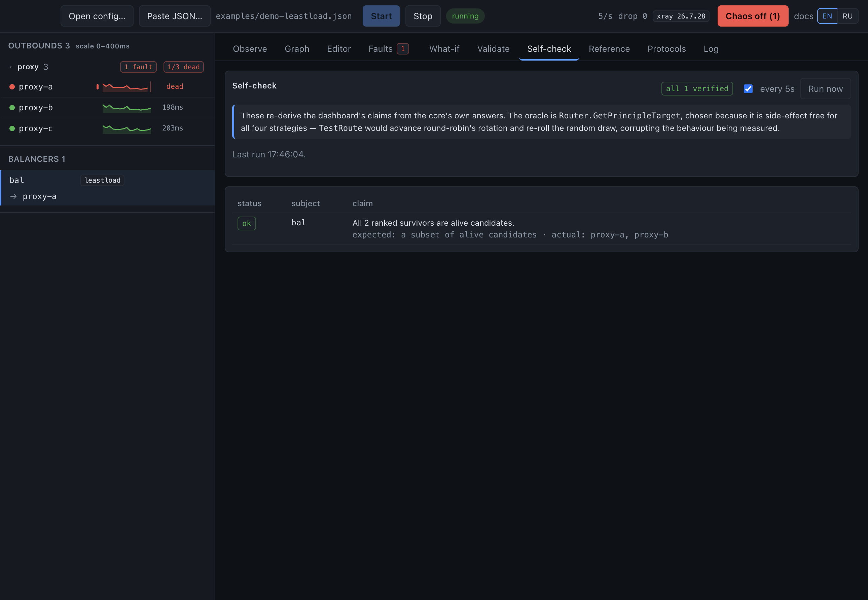The width and height of the screenshot is (868, 600).
Task: Click Run now in Self-check panel
Action: click(x=825, y=89)
